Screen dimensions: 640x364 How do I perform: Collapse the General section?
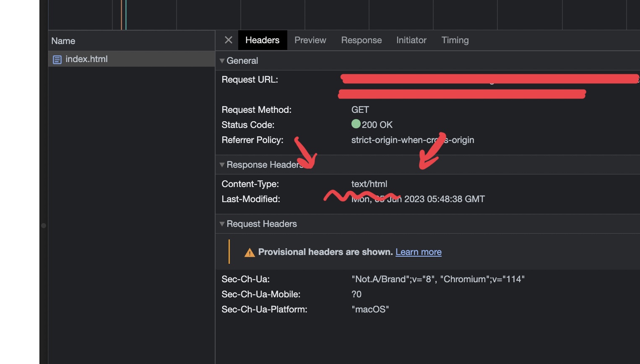point(222,61)
